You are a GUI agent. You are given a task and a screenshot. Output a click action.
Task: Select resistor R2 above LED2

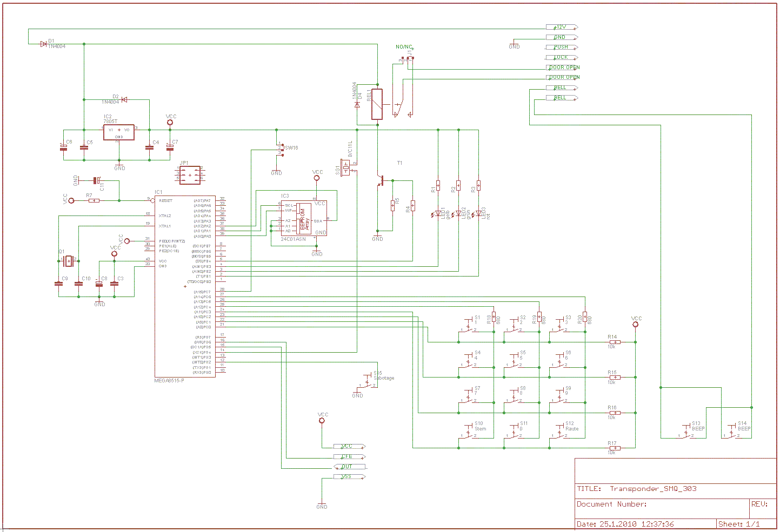[458, 186]
